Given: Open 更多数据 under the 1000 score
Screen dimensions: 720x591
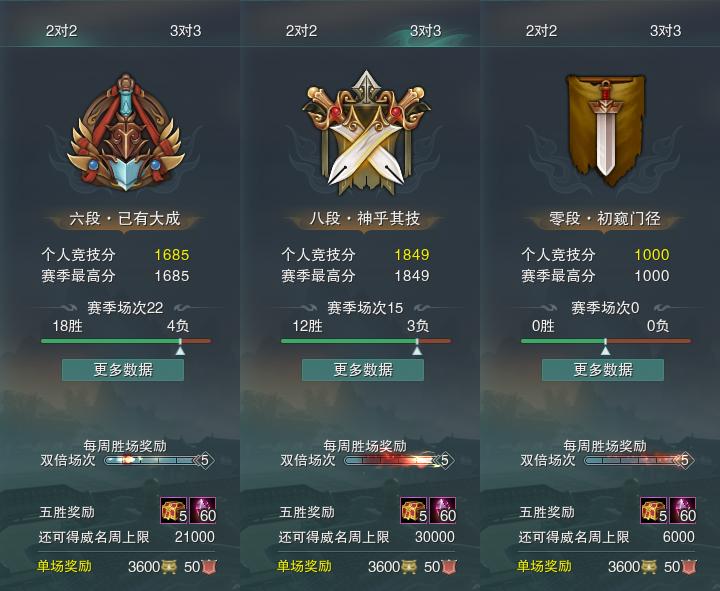Looking at the screenshot, I should point(603,370).
